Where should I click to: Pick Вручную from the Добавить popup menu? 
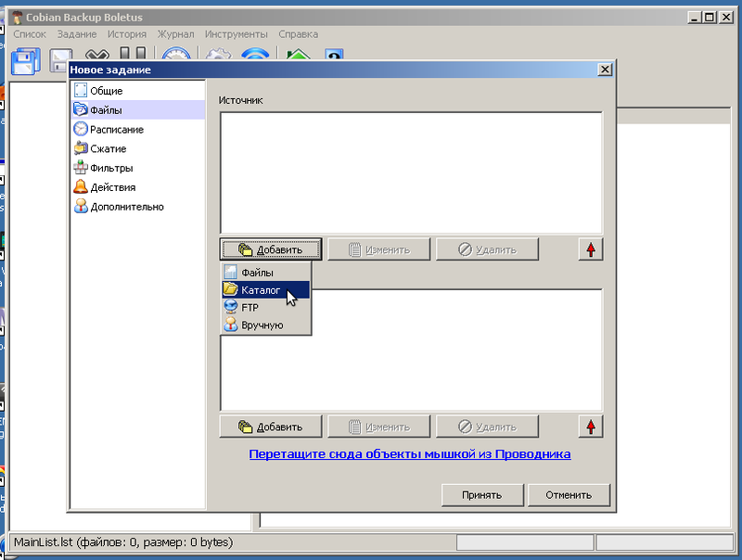pyautogui.click(x=266, y=325)
